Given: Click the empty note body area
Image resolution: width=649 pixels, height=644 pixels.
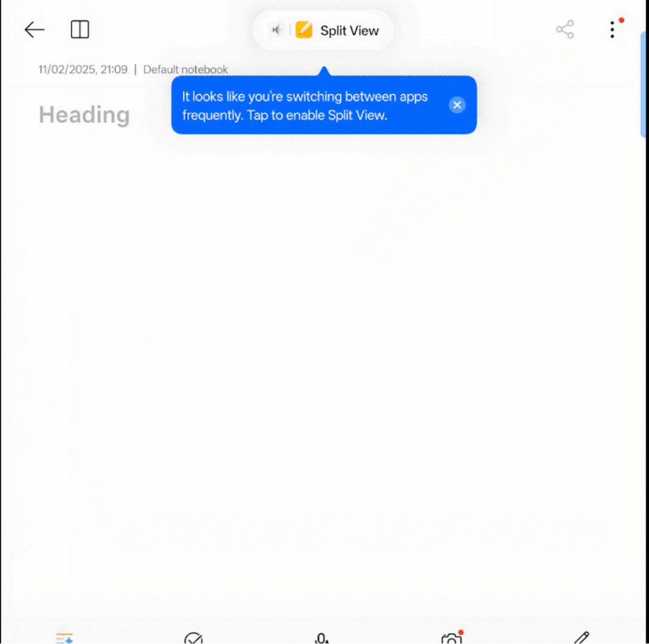Looking at the screenshot, I should click(x=323, y=372).
